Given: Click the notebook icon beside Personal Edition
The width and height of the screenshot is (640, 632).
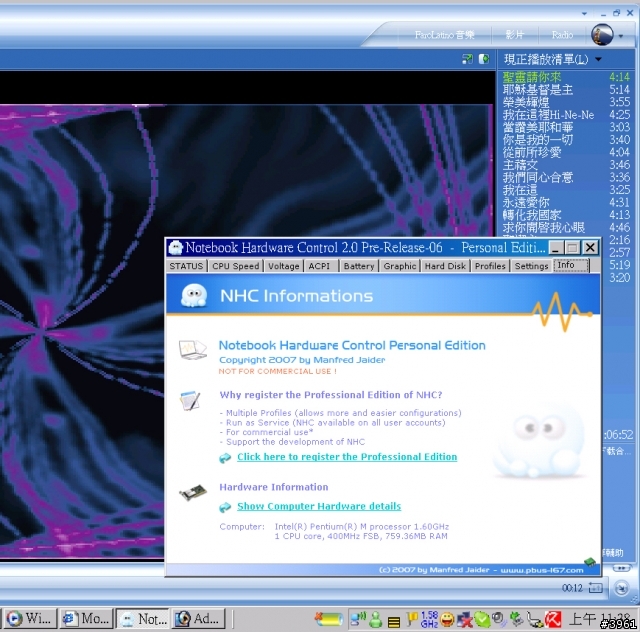Looking at the screenshot, I should coord(193,350).
